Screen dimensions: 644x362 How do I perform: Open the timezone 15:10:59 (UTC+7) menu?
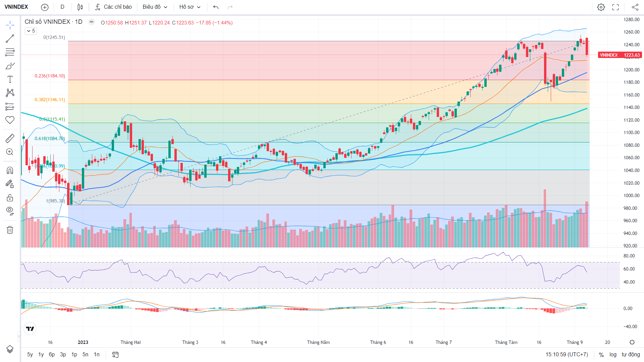coord(567,355)
